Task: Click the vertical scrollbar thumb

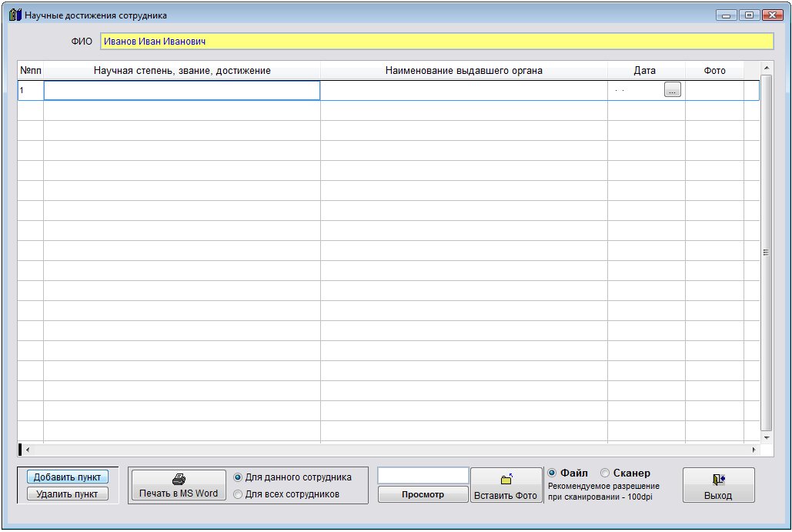Action: pyautogui.click(x=767, y=253)
